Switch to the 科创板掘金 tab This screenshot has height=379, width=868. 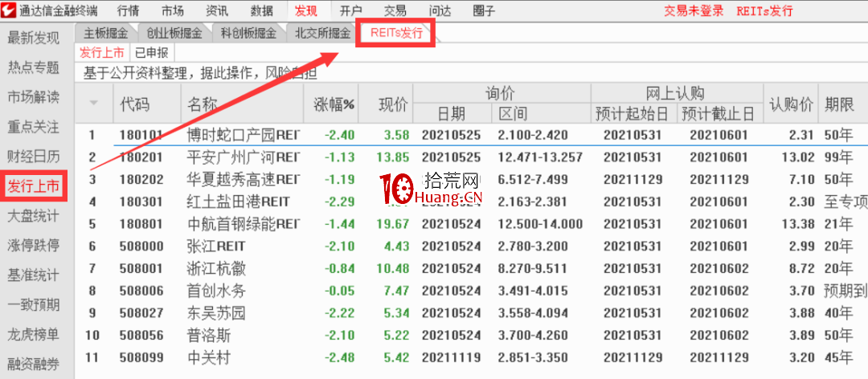tap(248, 33)
